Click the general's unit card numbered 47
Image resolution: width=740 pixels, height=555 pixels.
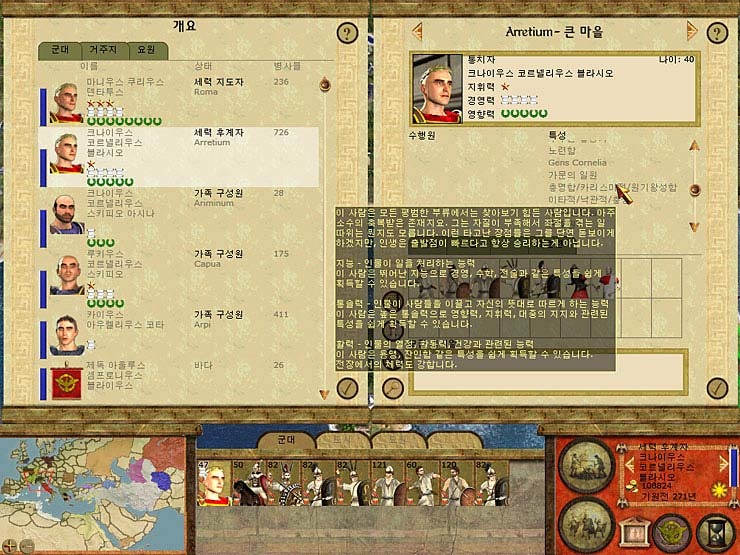click(x=215, y=483)
